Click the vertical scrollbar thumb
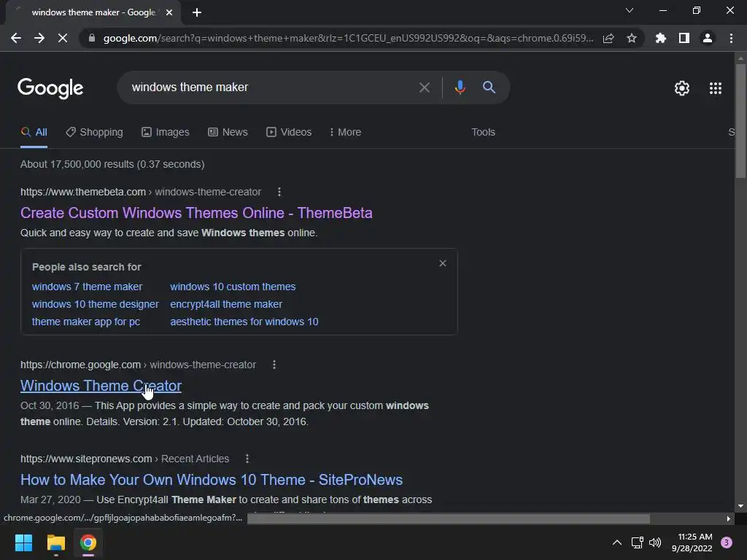This screenshot has width=747, height=560. pyautogui.click(x=740, y=121)
